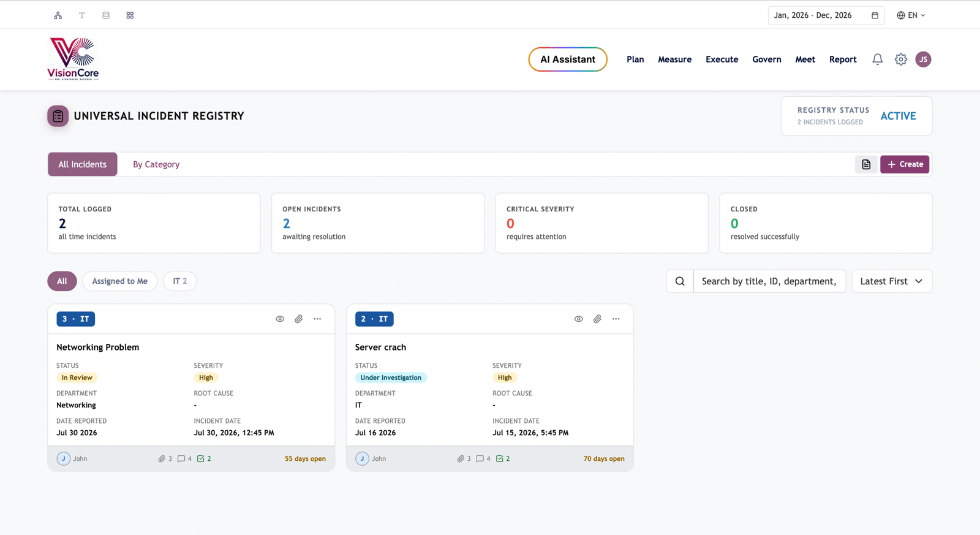Open the EN language dropdown
This screenshot has height=535, width=980.
pos(911,15)
